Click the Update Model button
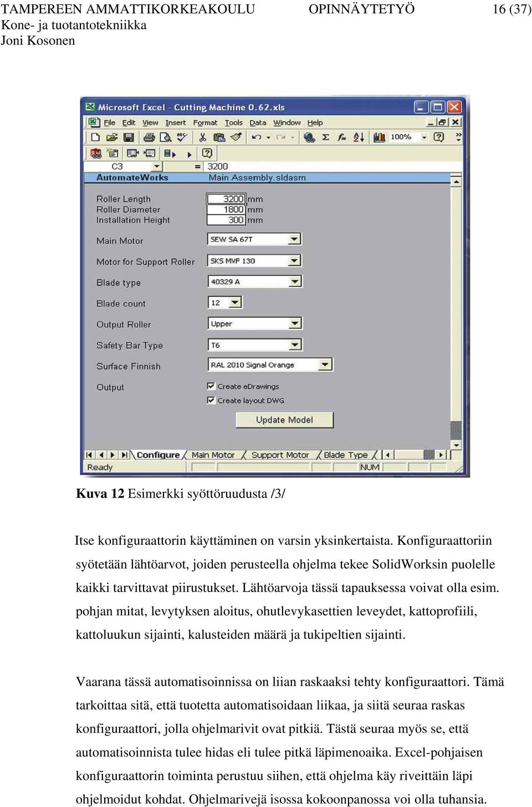The width and height of the screenshot is (532, 807). pos(285,420)
